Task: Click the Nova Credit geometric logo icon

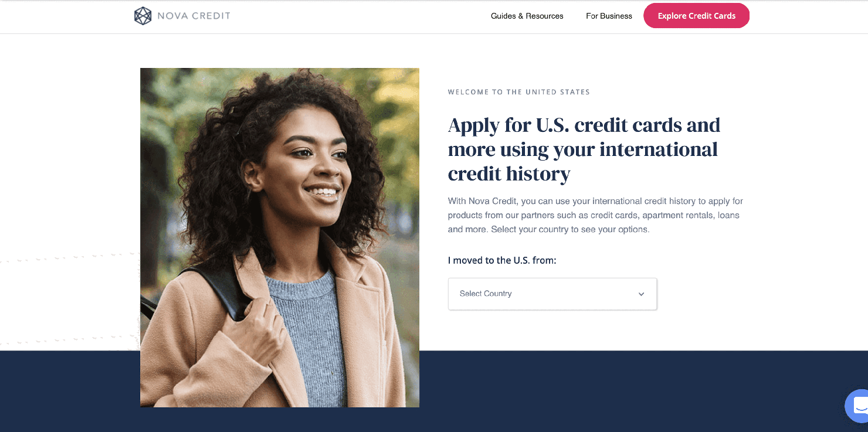Action: 143,16
